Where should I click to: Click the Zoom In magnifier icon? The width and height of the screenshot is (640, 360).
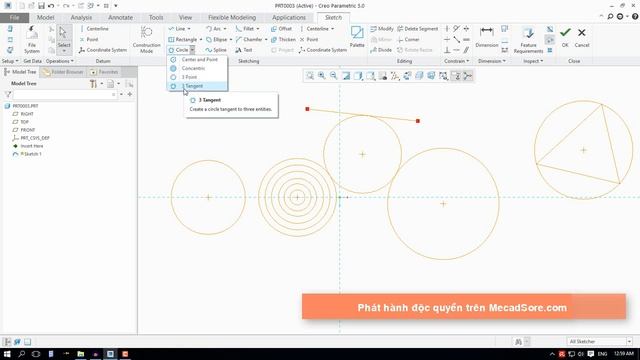click(x=322, y=76)
